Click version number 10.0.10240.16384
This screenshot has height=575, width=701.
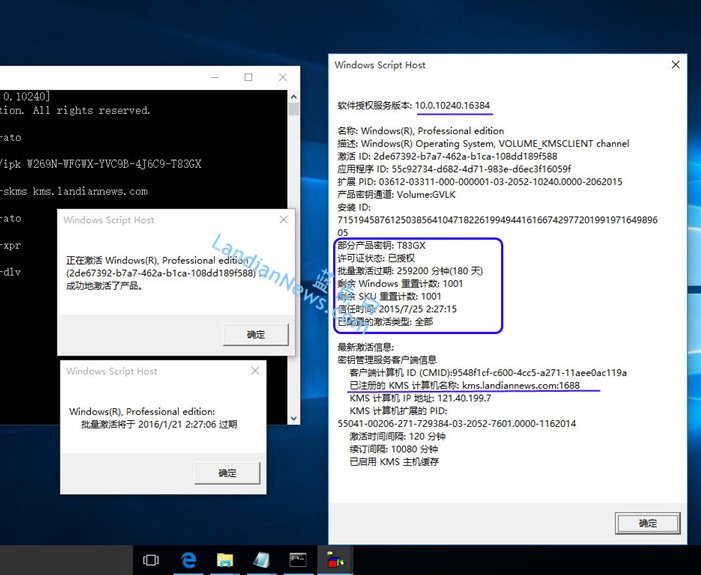(x=452, y=106)
